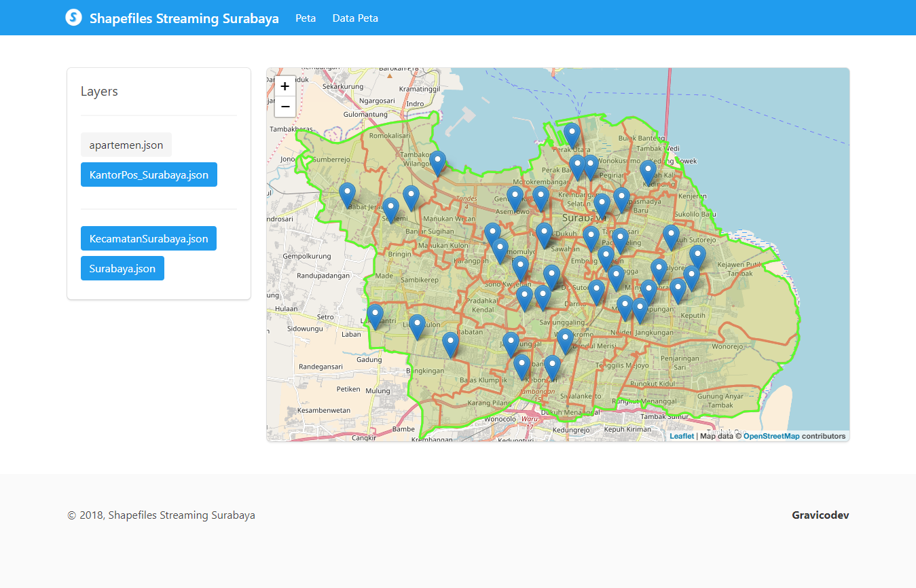
Task: Select the marker at Babat Jerawat
Action: tap(347, 196)
